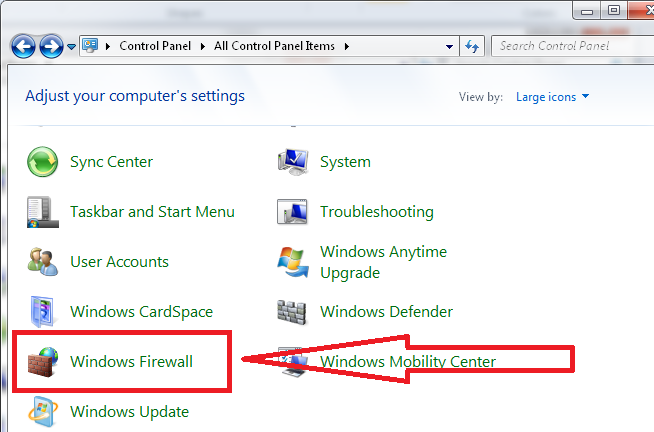Screen dimensions: 654x432
Task: Open the Windows Firewall link
Action: coord(131,362)
